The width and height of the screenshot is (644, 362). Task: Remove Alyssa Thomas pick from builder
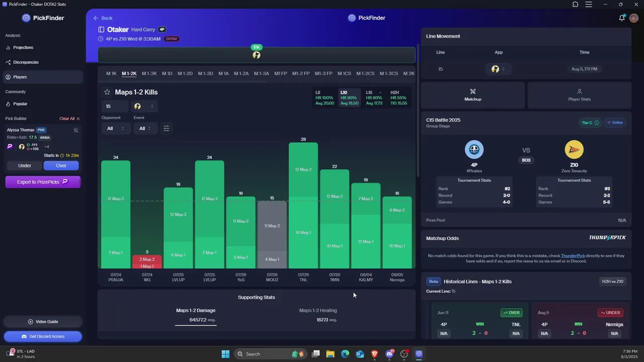[x=76, y=130]
